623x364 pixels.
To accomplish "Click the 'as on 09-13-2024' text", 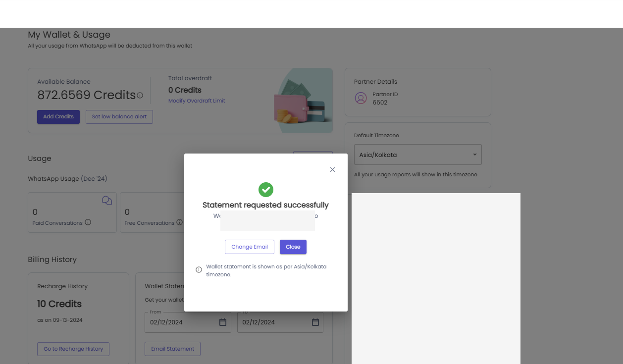I will (60, 320).
